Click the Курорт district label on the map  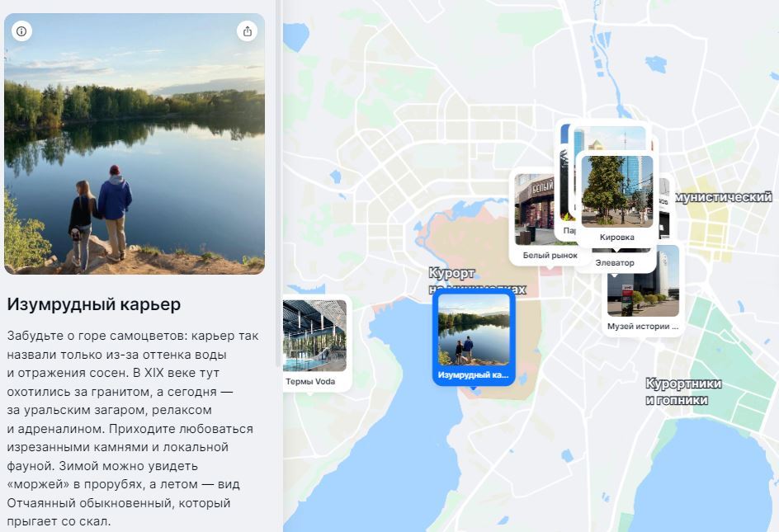(451, 274)
